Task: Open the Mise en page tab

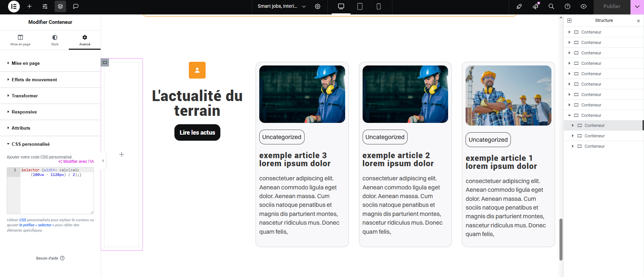Action: [x=20, y=40]
